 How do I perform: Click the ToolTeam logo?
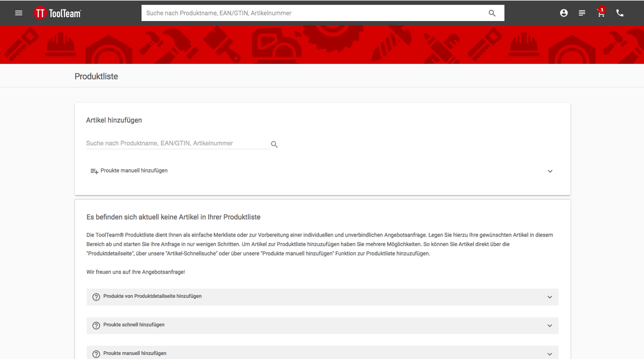(x=58, y=13)
